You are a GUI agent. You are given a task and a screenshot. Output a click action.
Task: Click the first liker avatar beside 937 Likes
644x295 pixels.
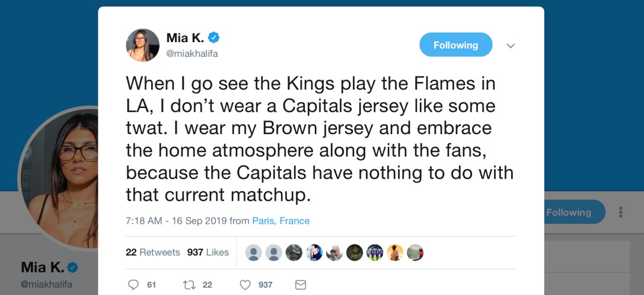(x=254, y=252)
